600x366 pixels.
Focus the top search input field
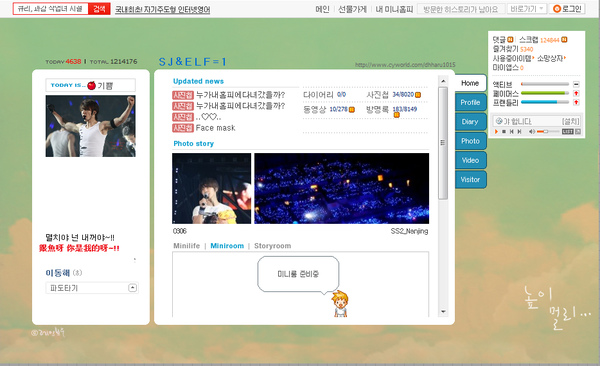pyautogui.click(x=51, y=9)
